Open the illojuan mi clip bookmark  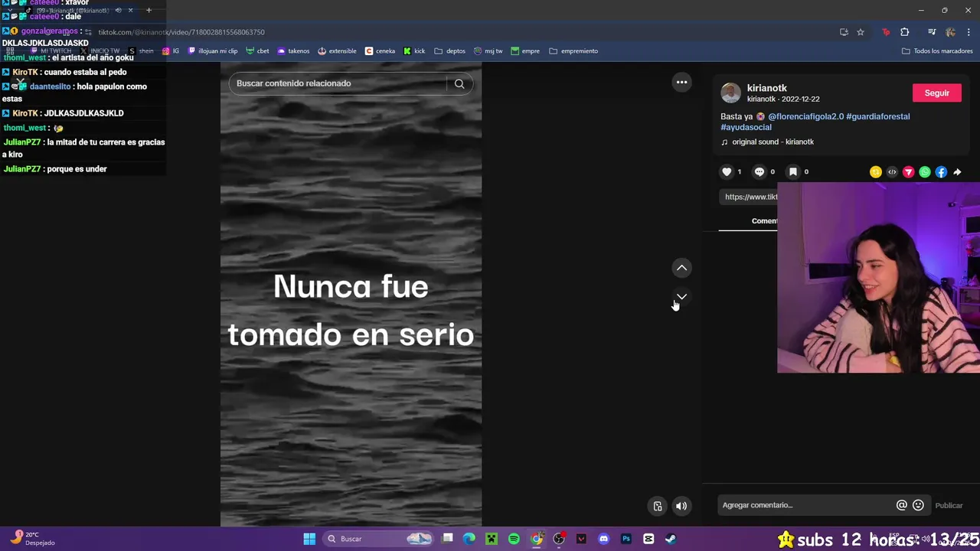tap(213, 51)
